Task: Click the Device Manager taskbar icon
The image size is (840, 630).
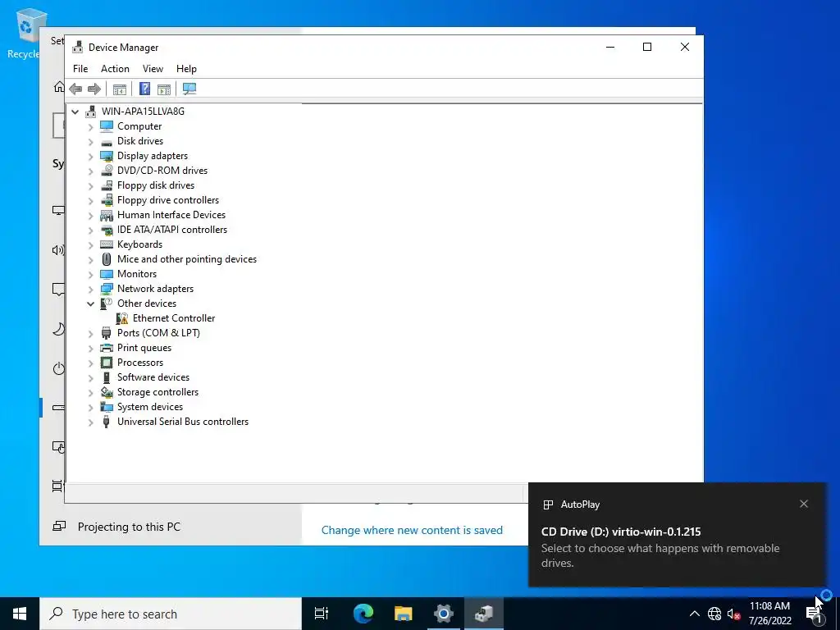Action: [x=484, y=614]
